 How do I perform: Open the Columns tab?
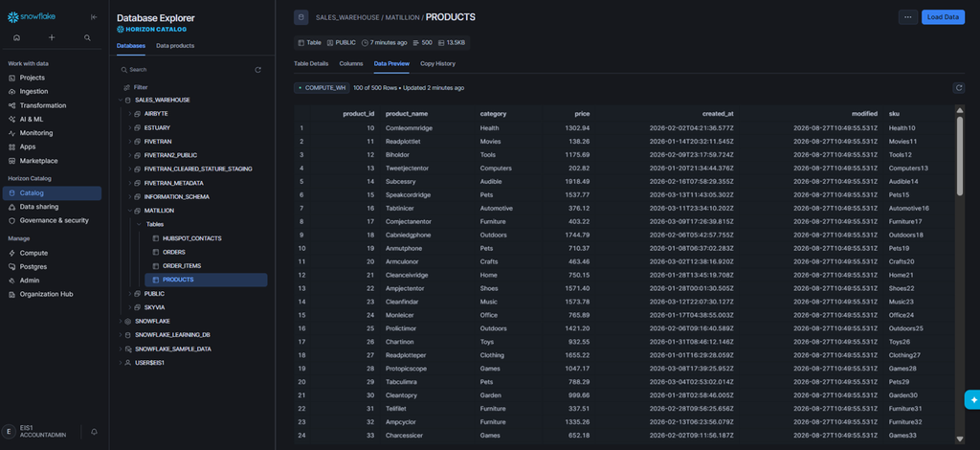coord(351,64)
